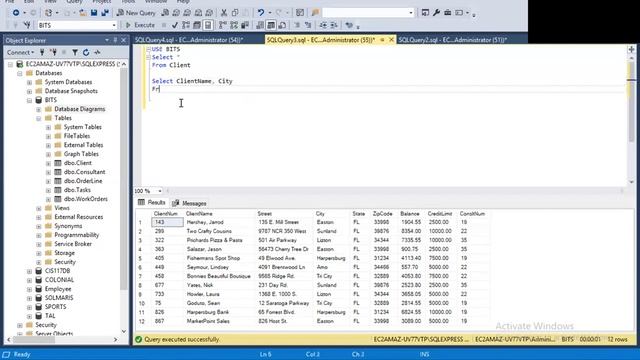Open the Query Options icon
This screenshot has width=640, height=360.
pos(197,25)
